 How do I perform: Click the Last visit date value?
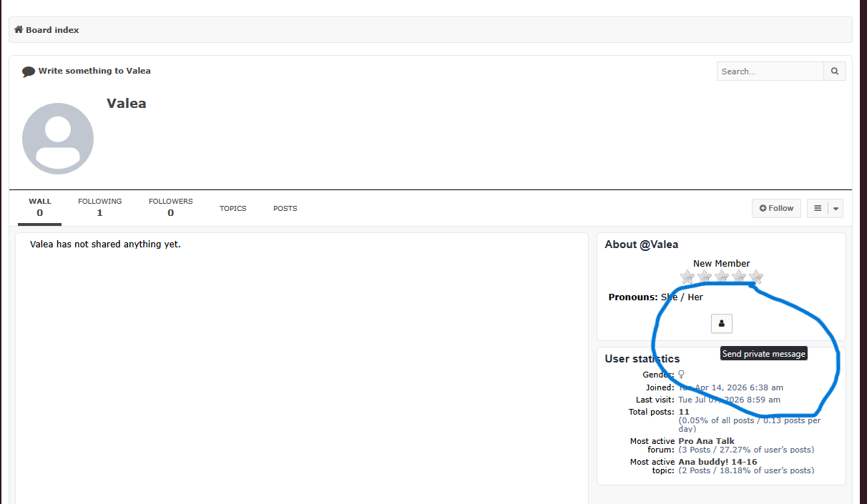tap(730, 400)
